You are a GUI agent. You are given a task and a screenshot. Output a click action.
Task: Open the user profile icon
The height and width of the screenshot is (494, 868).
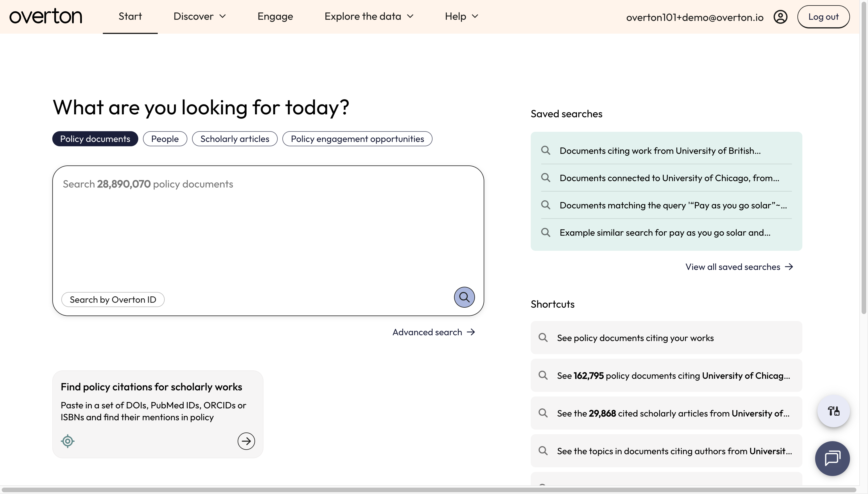780,17
